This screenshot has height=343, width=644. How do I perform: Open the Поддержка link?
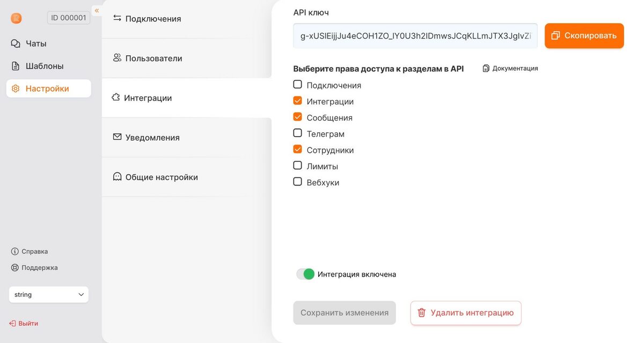click(34, 267)
